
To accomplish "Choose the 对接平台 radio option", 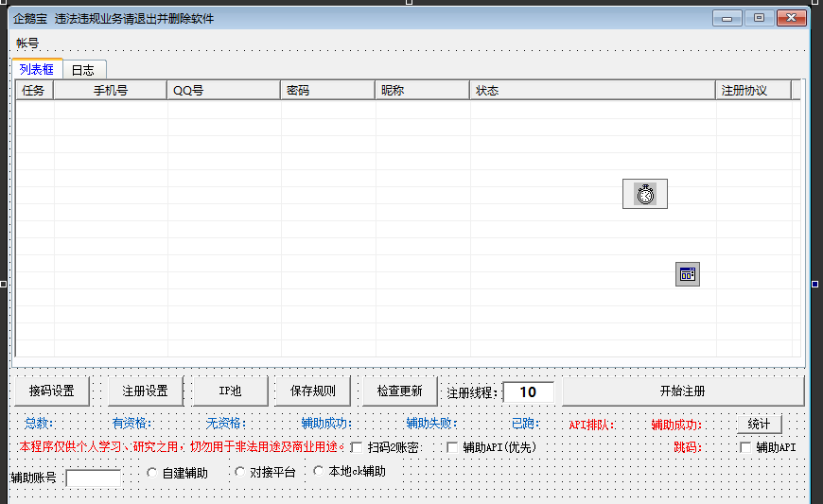I will click(239, 472).
